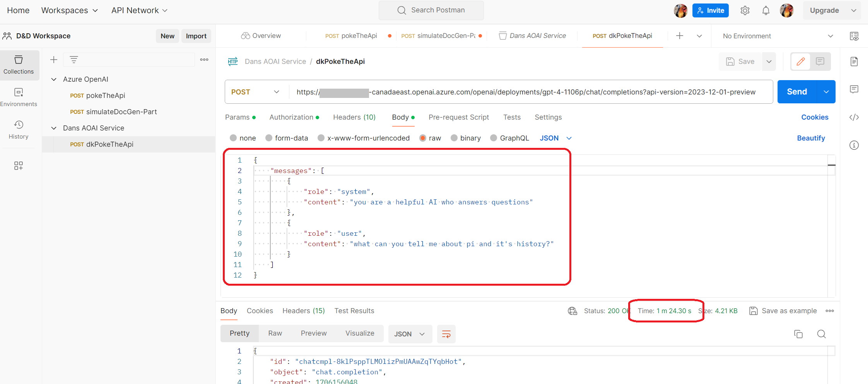This screenshot has width=868, height=384.
Task: Open the tabs overflow chevron
Action: [699, 36]
